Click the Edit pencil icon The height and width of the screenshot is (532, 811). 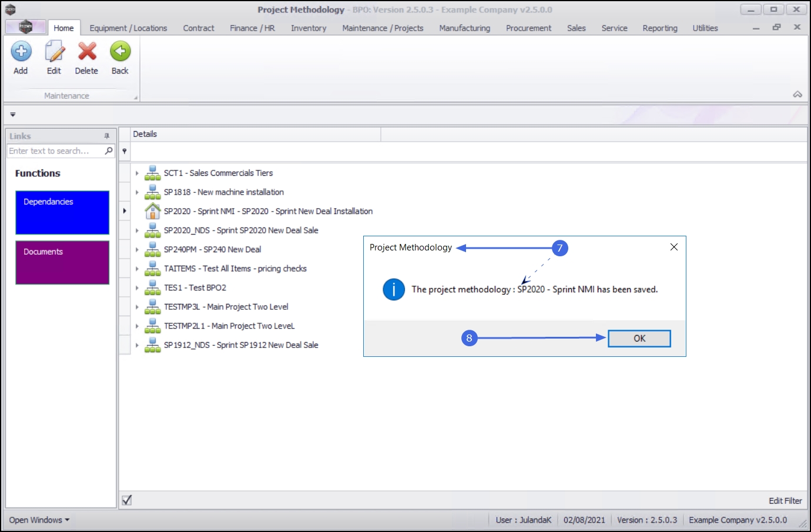54,52
